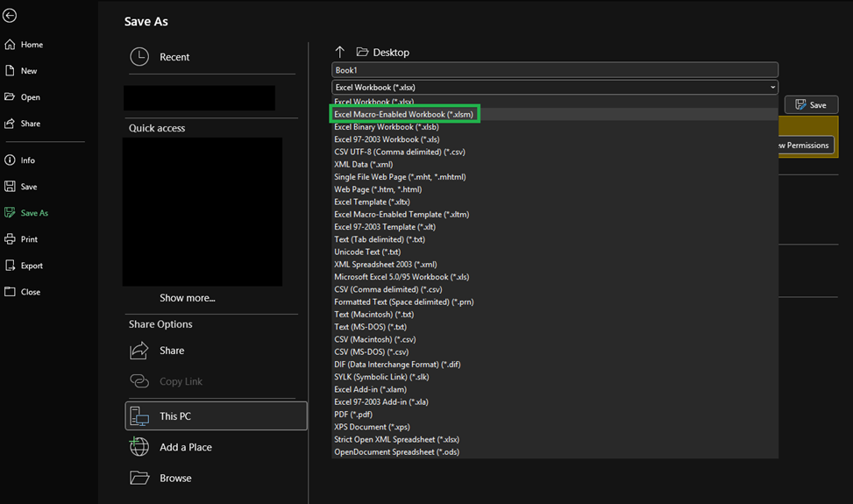Click the Add a Place globe icon
This screenshot has height=504, width=853.
(x=139, y=447)
